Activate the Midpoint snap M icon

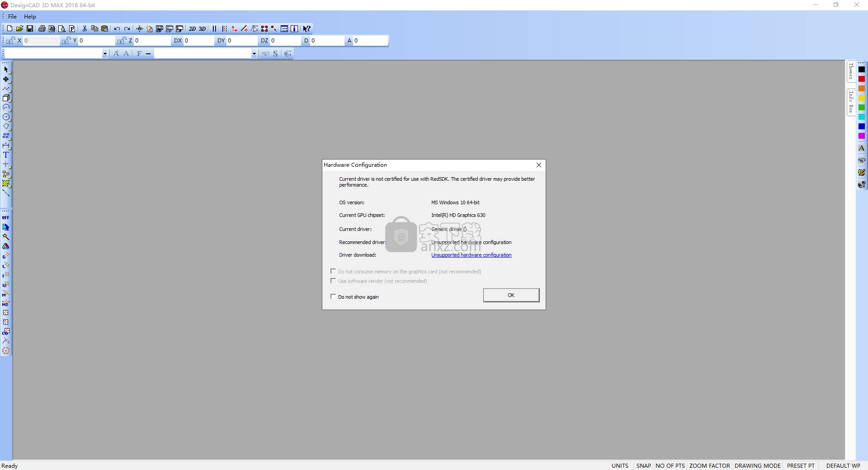(x=5, y=294)
